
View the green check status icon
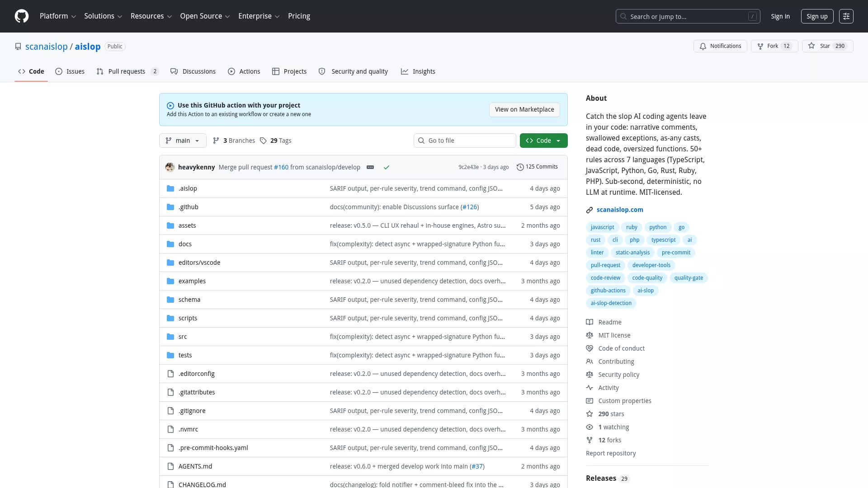(387, 167)
